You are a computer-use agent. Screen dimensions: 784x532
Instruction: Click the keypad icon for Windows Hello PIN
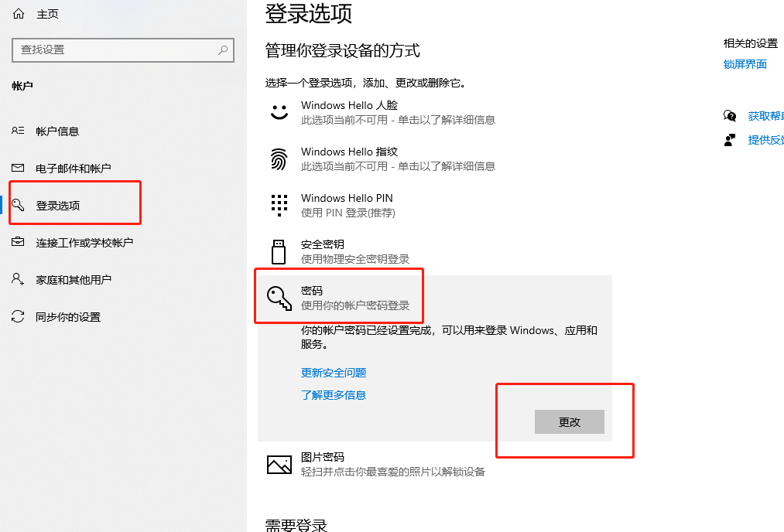(x=279, y=206)
